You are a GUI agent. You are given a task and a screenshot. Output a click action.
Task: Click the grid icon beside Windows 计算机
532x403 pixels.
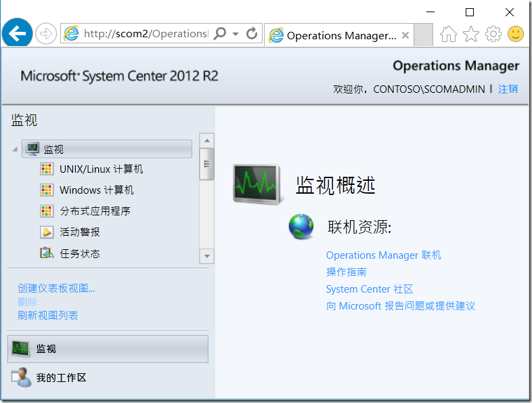click(47, 190)
